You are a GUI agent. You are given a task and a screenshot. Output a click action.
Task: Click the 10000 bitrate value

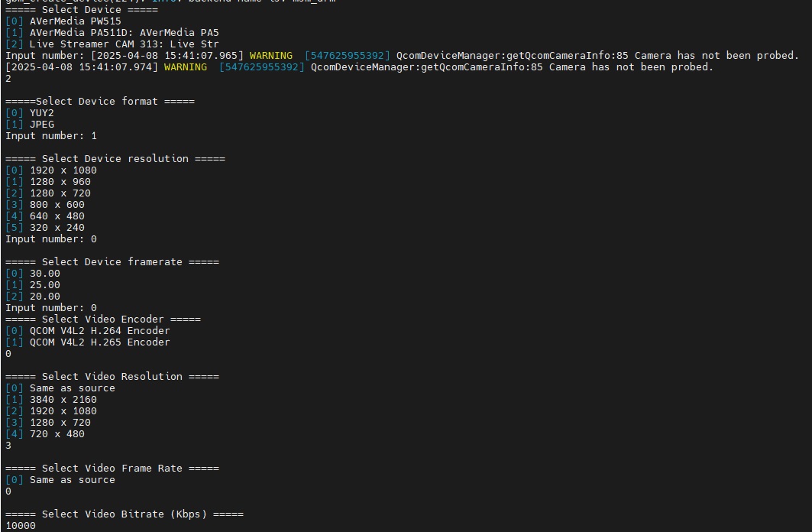point(18,525)
